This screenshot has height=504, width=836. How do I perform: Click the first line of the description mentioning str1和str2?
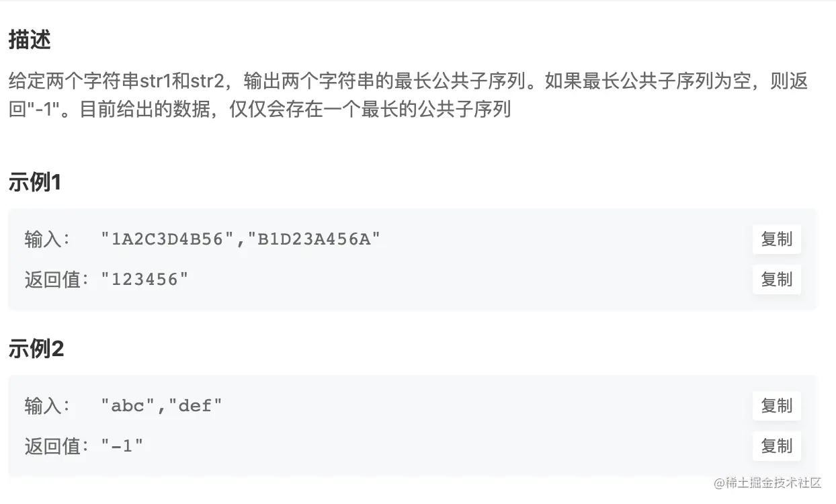click(x=408, y=82)
